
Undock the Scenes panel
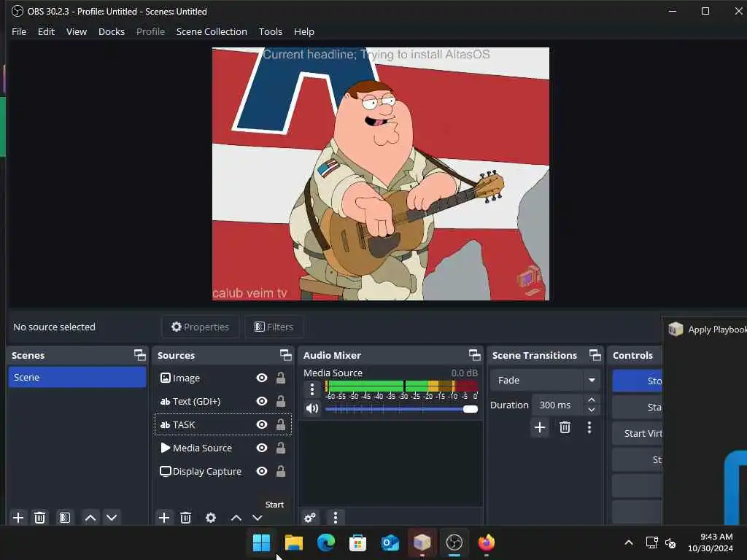(x=139, y=355)
